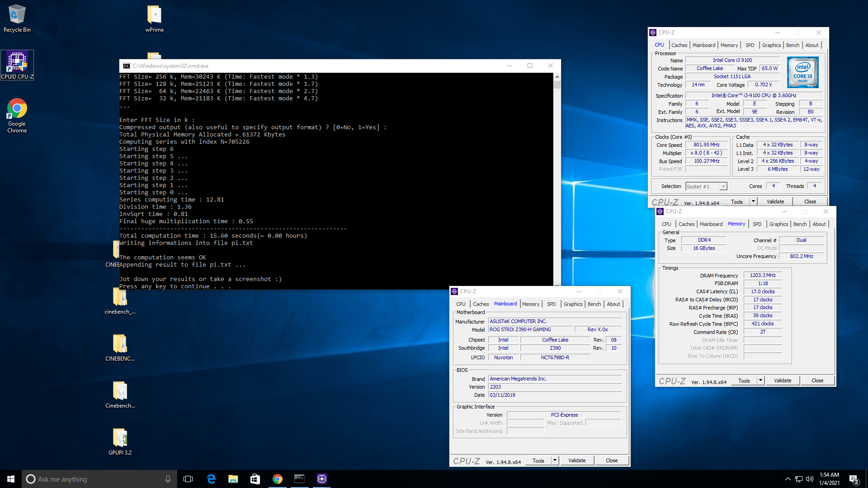Click the Ask me anything search box
868x488 pixels.
tap(99, 479)
